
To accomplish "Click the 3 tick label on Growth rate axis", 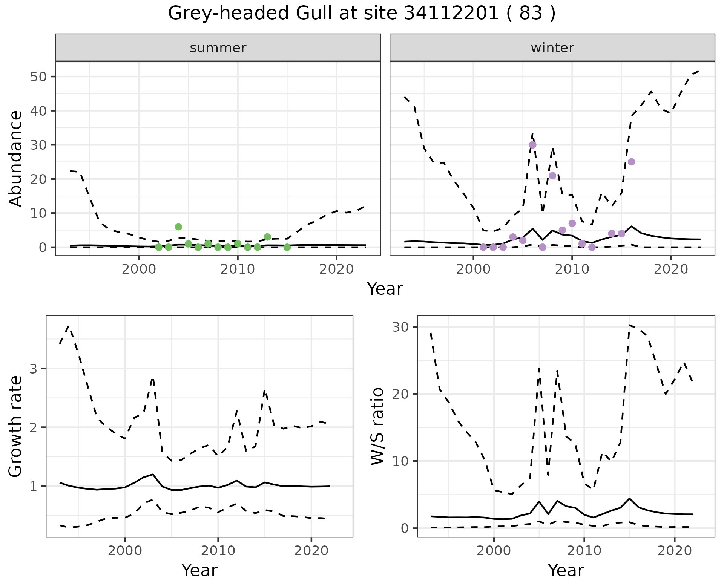I will (x=33, y=369).
